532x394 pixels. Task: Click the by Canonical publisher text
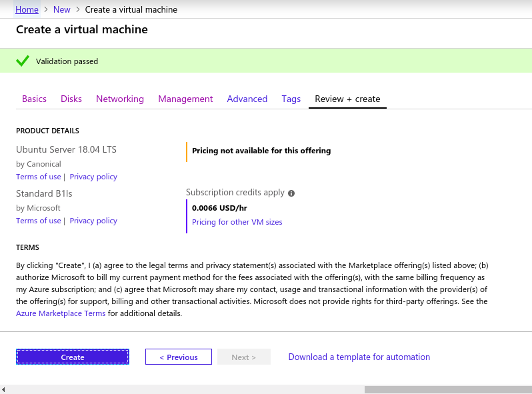click(39, 164)
